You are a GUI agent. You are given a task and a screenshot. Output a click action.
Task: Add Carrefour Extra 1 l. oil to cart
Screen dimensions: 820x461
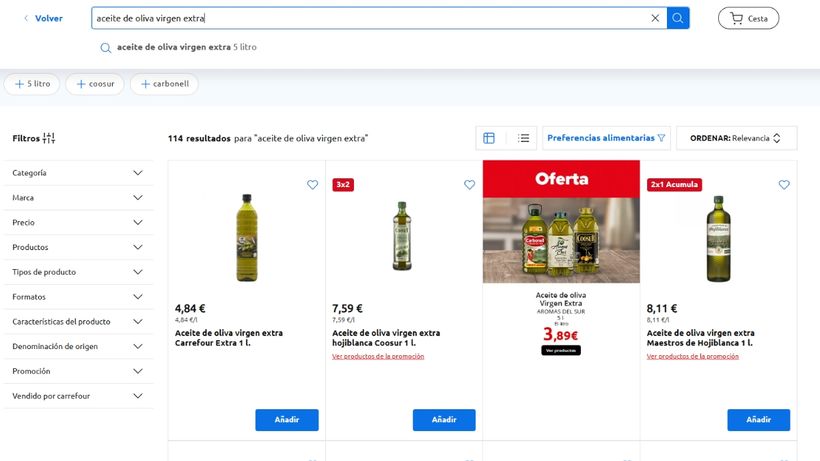(287, 420)
